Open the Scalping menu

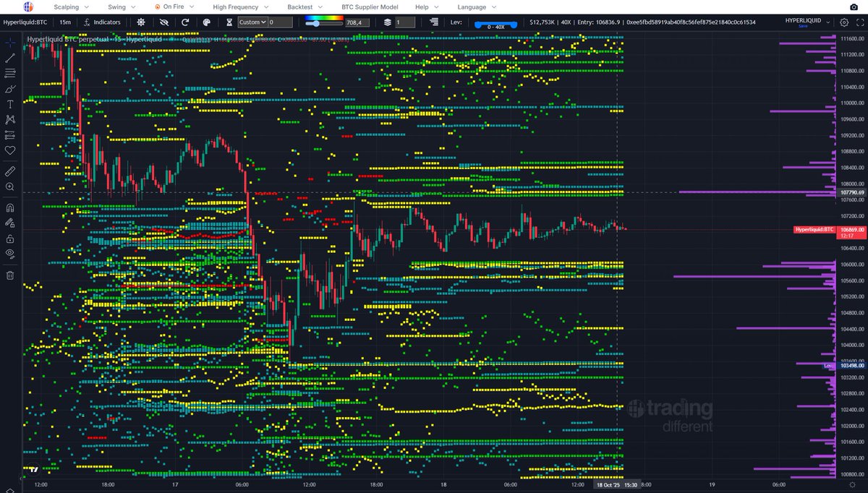tap(71, 7)
